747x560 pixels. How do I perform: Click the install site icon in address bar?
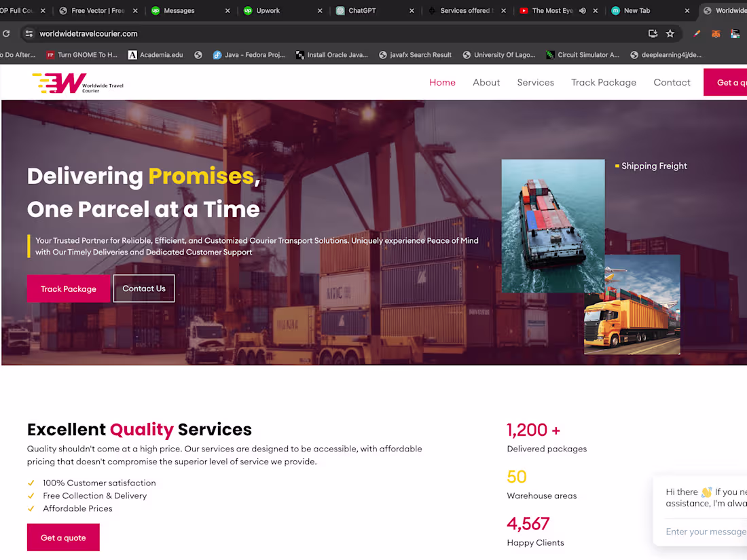(653, 33)
